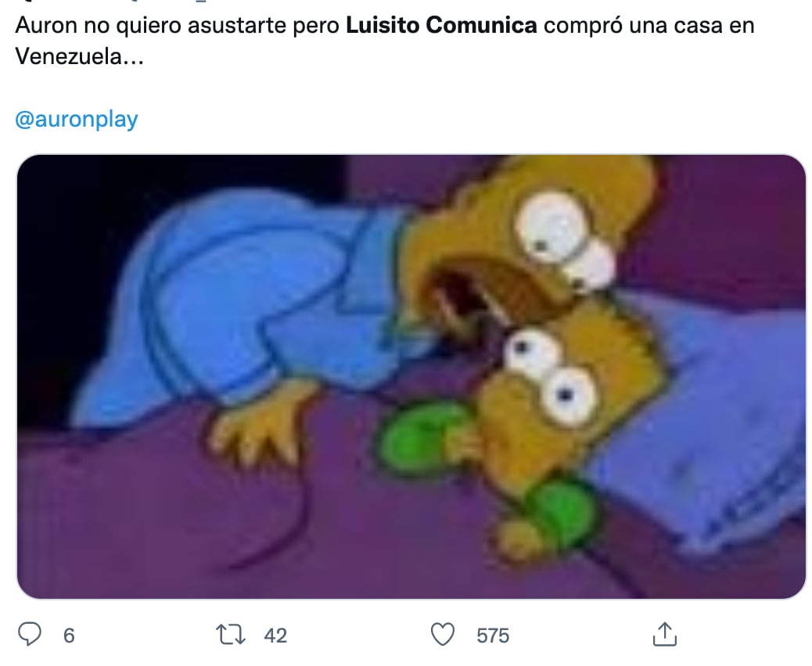
Task: Click the retweet count showing 42
Action: [x=275, y=636]
